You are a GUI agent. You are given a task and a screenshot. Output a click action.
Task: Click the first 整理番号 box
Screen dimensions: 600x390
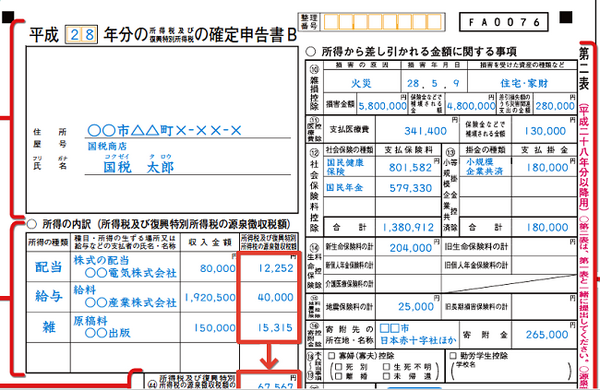(x=331, y=22)
